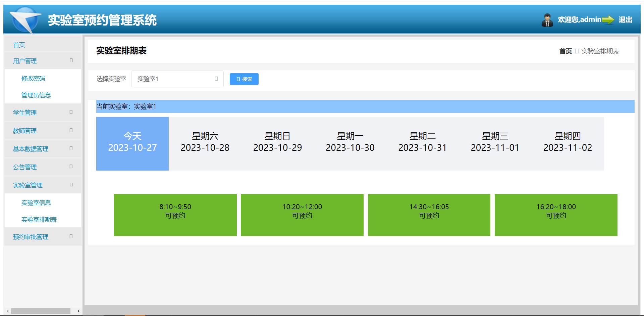Viewport: 644px width, 316px height.
Task: Expand the 公告管理 menu section
Action: (43, 167)
